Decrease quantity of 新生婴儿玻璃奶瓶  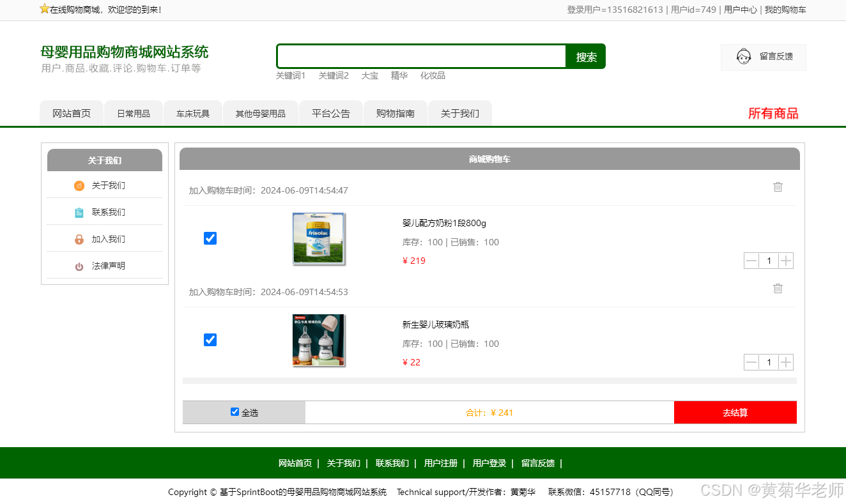click(x=751, y=362)
